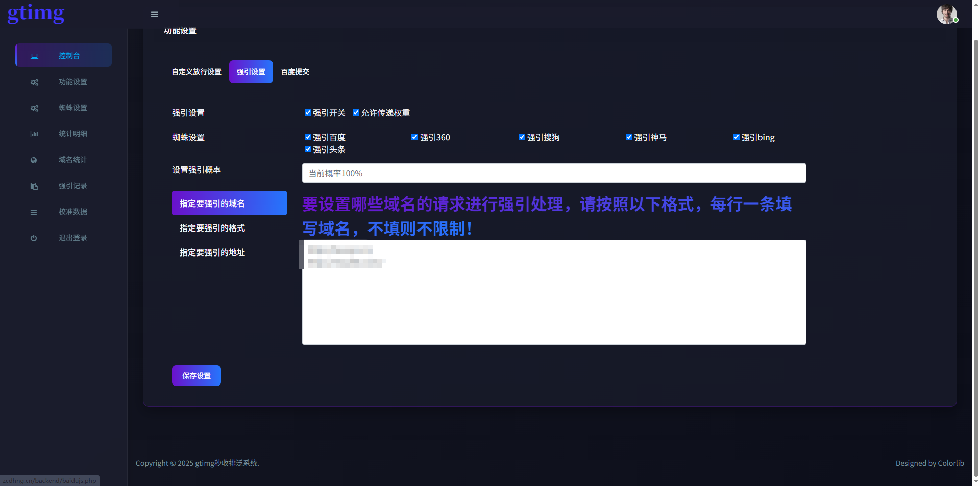Screen dimensions: 980x486
Task: Toggle the 强引360 checkbox
Action: (415, 137)
